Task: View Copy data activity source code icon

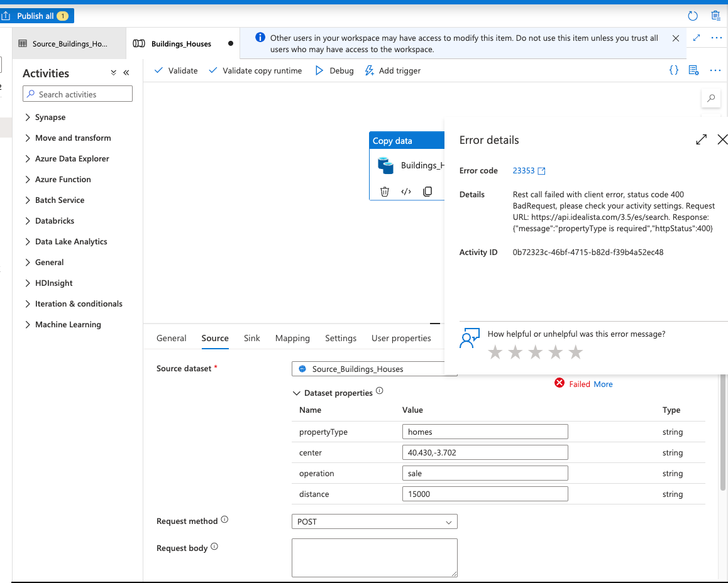Action: (x=405, y=192)
